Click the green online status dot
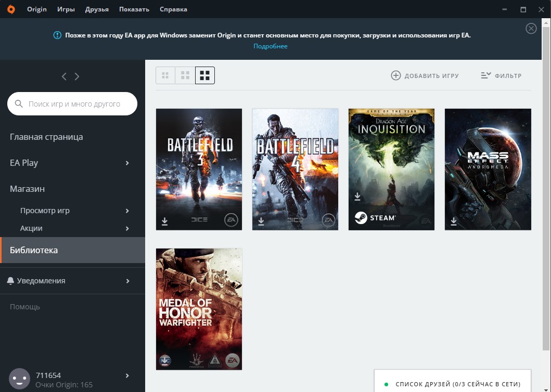This screenshot has height=392, width=551. [x=386, y=384]
